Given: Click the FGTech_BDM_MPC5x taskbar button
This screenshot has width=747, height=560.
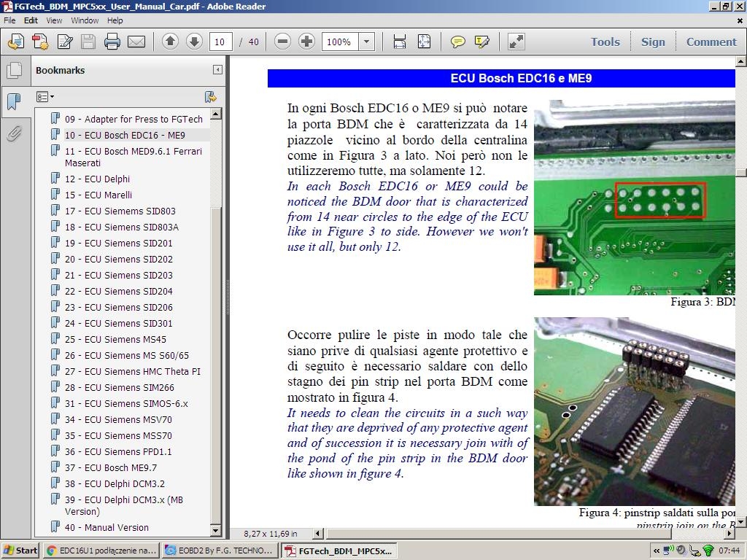Looking at the screenshot, I should pos(340,551).
